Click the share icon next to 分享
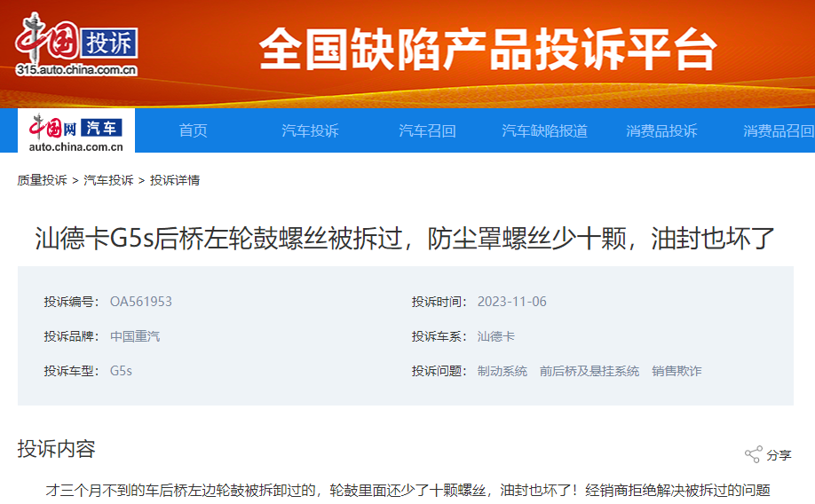The height and width of the screenshot is (504, 815). pyautogui.click(x=753, y=454)
